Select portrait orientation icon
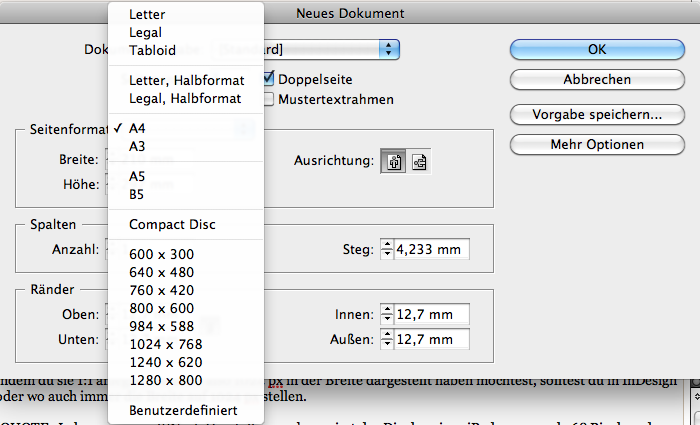Screen dimensions: 700x425 (393, 162)
